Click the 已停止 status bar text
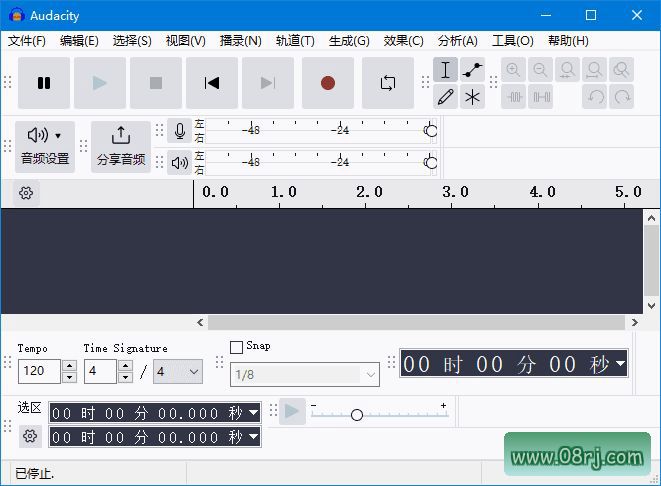This screenshot has width=661, height=486. pyautogui.click(x=35, y=473)
